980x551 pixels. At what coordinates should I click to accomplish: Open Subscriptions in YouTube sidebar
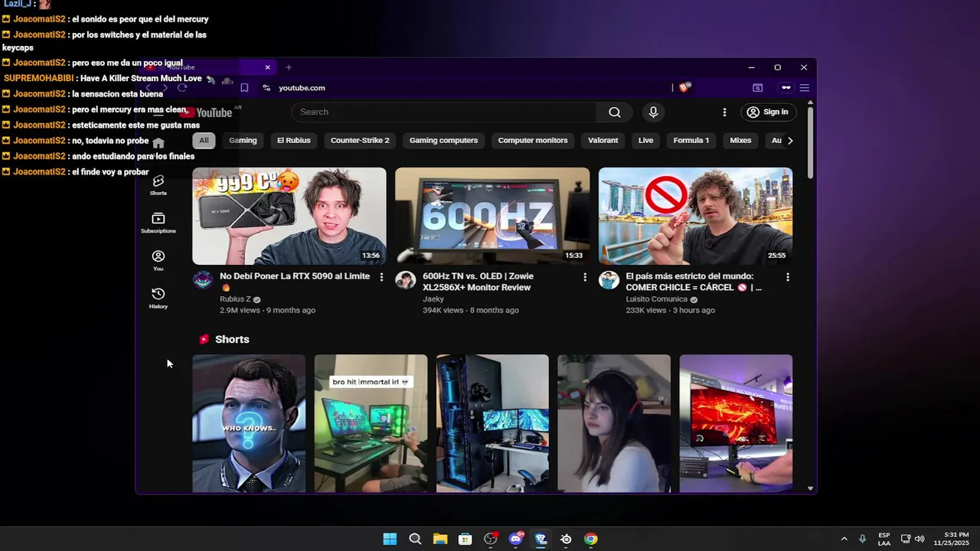click(158, 223)
